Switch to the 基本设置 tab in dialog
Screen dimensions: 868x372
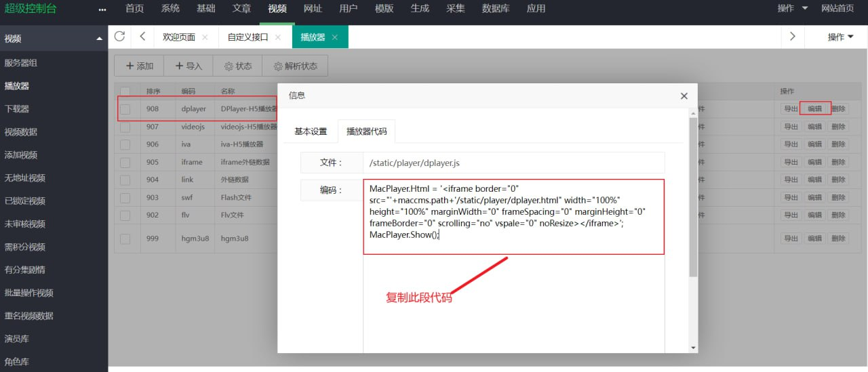tap(311, 131)
